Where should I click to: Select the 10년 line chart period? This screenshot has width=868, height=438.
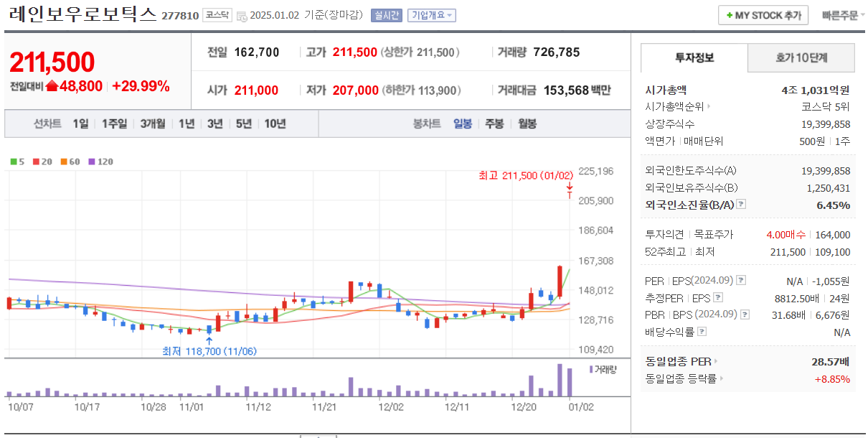[275, 124]
